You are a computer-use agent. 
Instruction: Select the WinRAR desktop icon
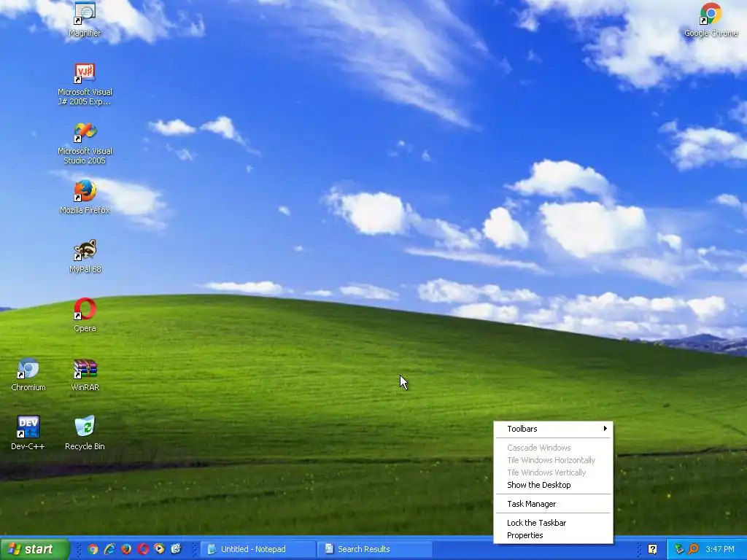tap(85, 375)
